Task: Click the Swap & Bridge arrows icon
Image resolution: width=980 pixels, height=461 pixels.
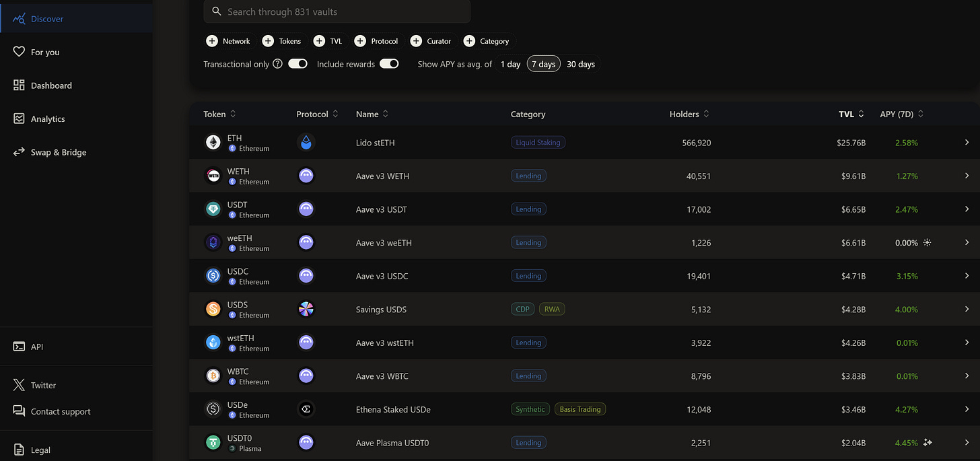Action: coord(19,152)
